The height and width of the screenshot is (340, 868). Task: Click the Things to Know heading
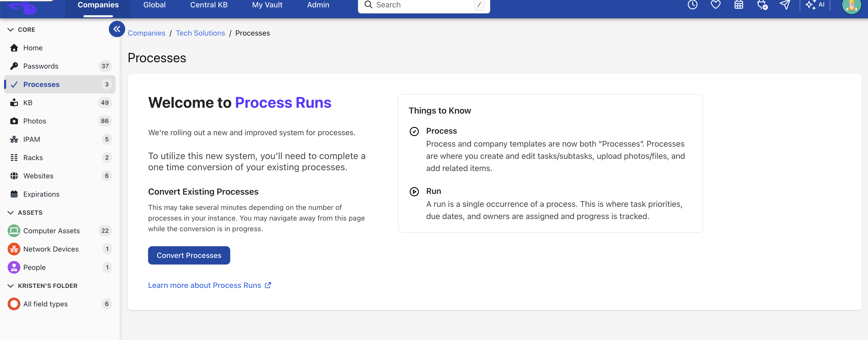[x=440, y=111]
